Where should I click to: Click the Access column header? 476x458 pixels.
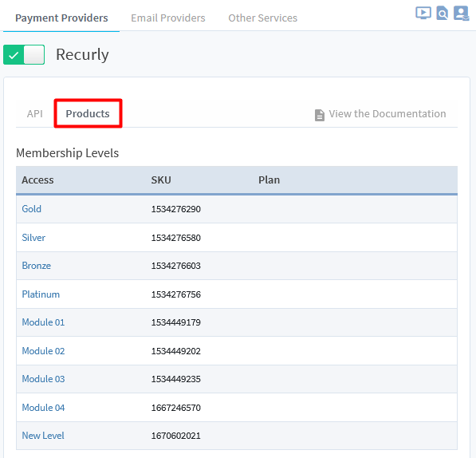37,180
